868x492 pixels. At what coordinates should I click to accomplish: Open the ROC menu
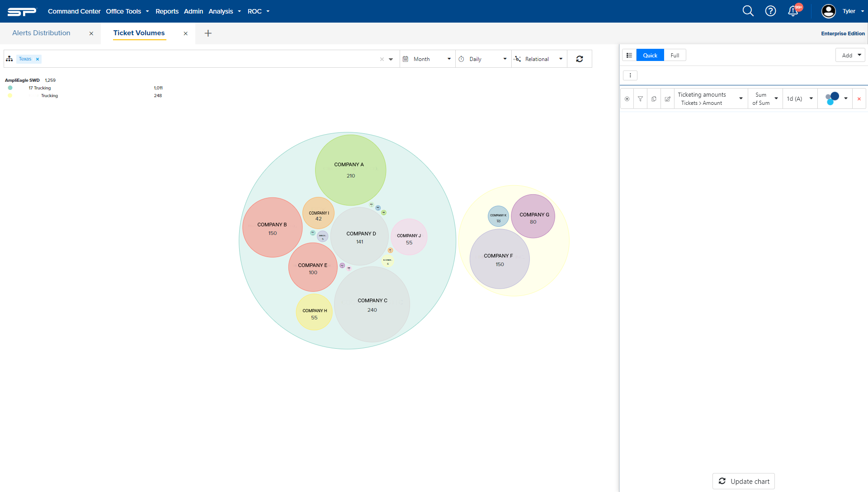(x=259, y=11)
